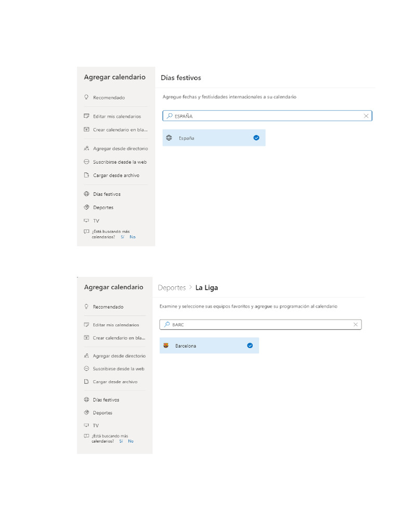This screenshot has height=532, width=399.
Task: Focus the search field containing BARC
Action: (265, 324)
